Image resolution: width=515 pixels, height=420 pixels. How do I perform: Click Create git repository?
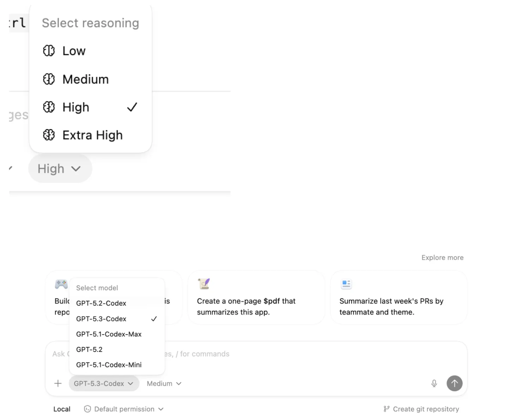(426, 409)
